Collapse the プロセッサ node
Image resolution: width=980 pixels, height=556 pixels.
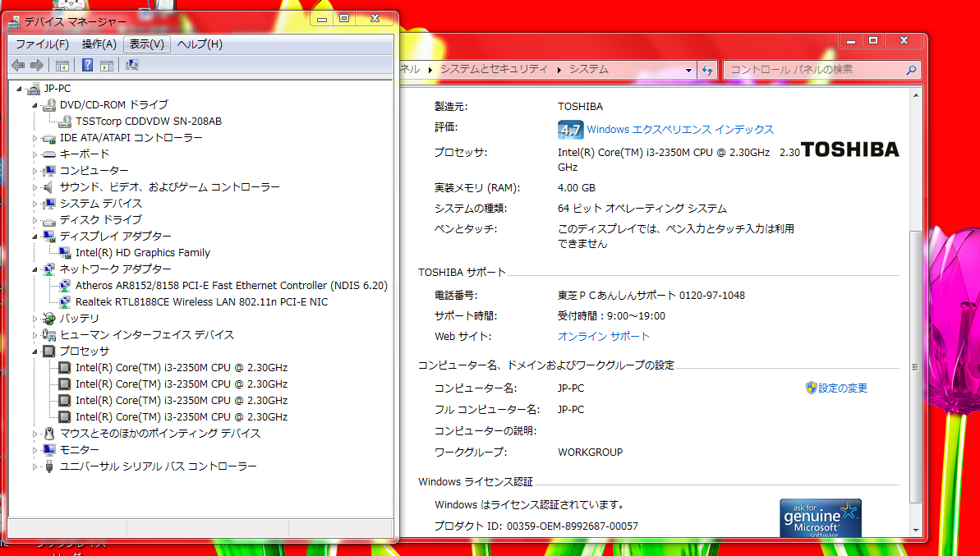(x=35, y=351)
